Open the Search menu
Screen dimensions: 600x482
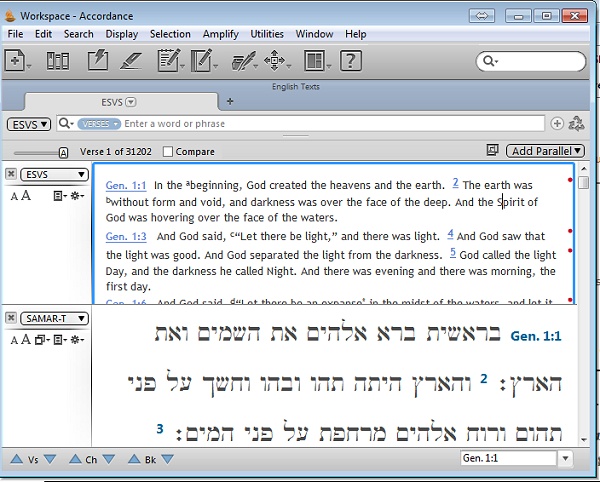[x=78, y=34]
